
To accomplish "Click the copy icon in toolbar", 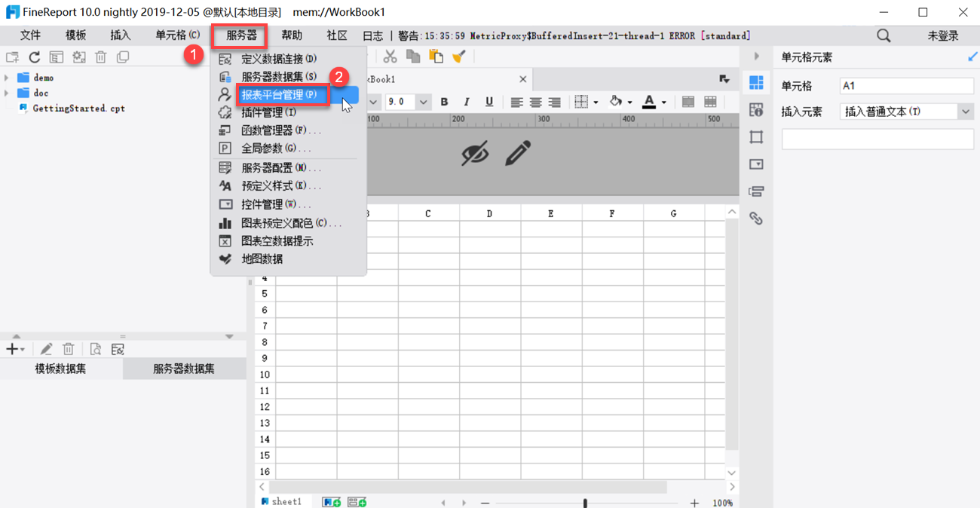I will point(413,57).
